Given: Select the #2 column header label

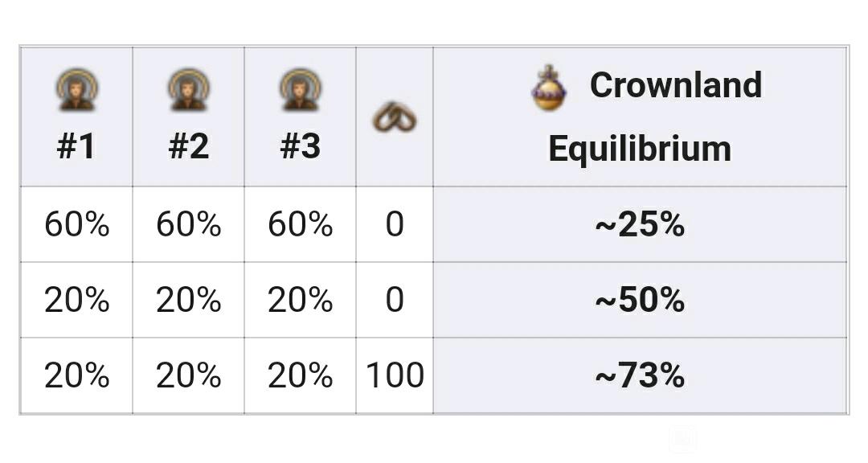Looking at the screenshot, I should (188, 147).
